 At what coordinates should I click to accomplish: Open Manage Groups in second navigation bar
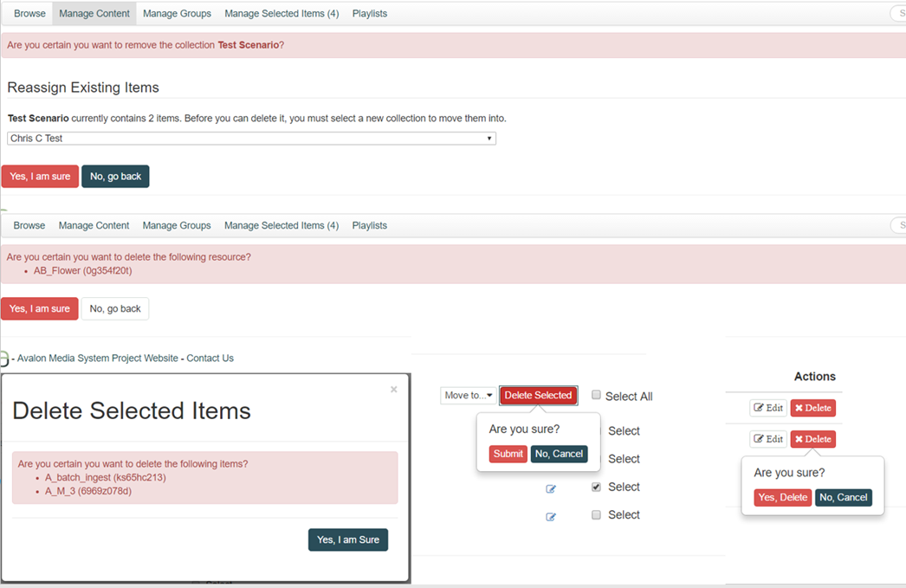[x=177, y=225]
